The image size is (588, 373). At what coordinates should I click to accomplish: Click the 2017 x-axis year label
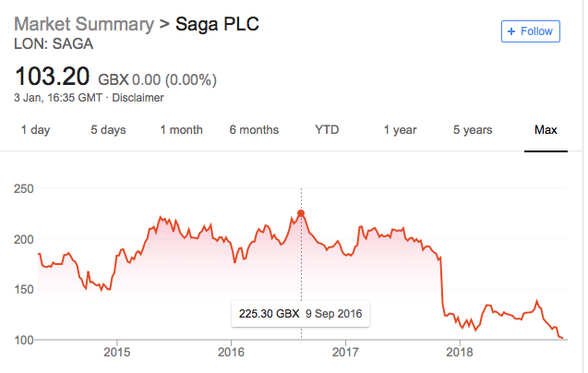click(x=345, y=352)
